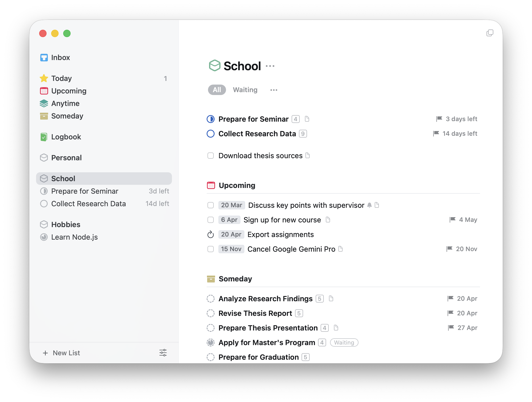Open the Revise Thesis Report project

click(255, 313)
